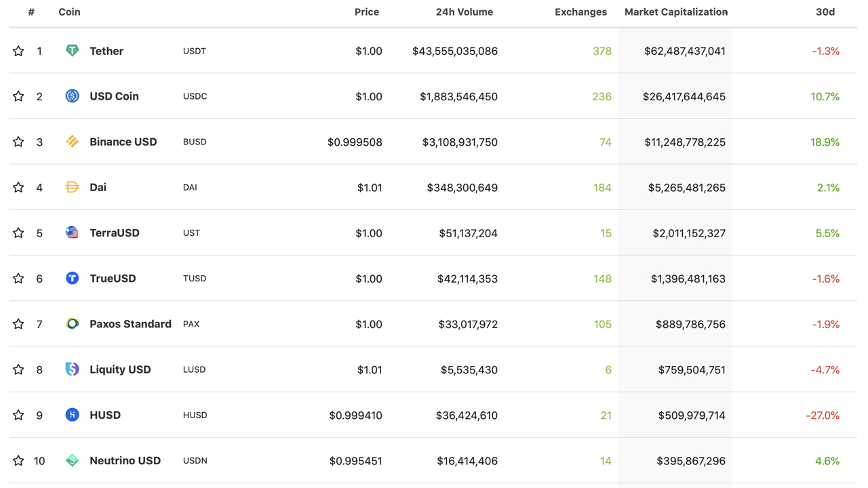Click the TerraUSD logo icon
868x488 pixels.
coord(72,232)
